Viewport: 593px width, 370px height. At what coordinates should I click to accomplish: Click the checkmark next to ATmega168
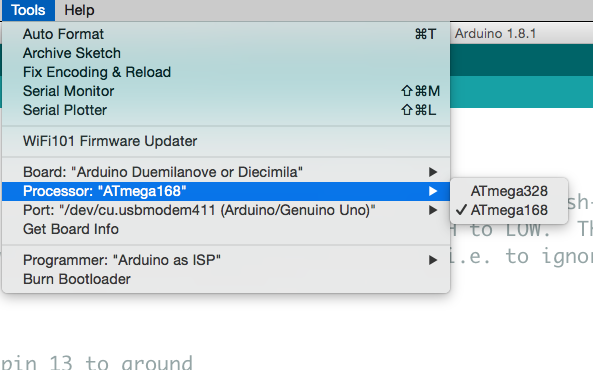461,210
